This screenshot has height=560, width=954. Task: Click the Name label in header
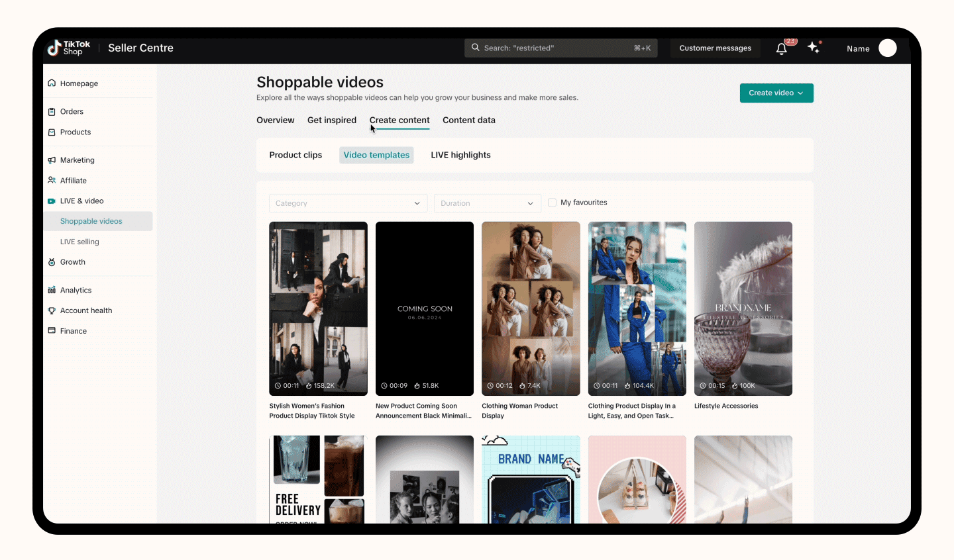pos(858,48)
